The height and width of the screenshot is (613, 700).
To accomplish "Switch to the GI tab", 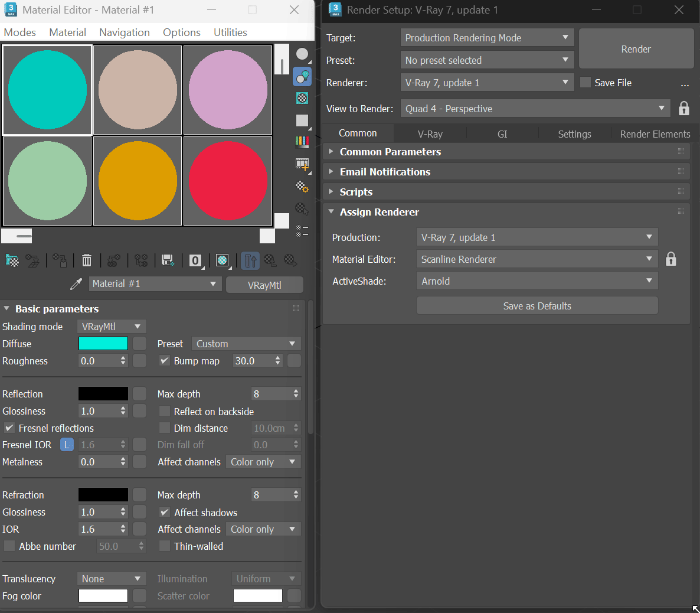I will (x=502, y=134).
